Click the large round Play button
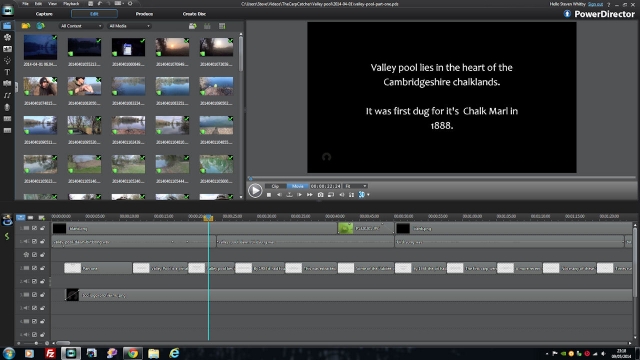640x360 pixels. (255, 190)
